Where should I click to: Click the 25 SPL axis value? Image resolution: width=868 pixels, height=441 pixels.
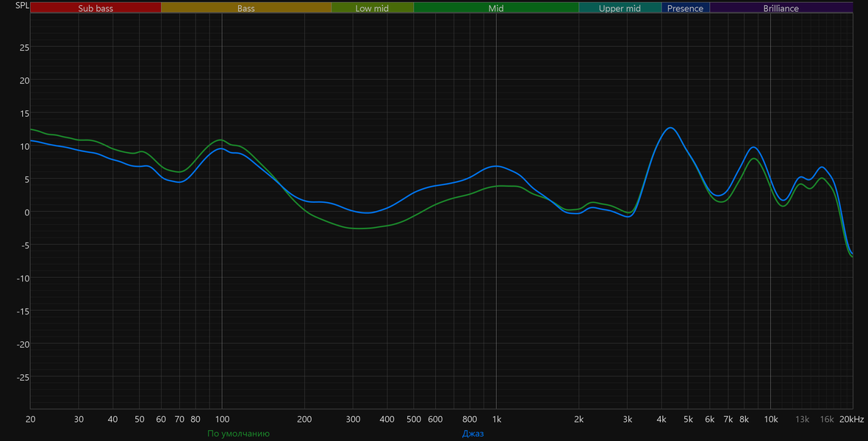[x=24, y=48]
